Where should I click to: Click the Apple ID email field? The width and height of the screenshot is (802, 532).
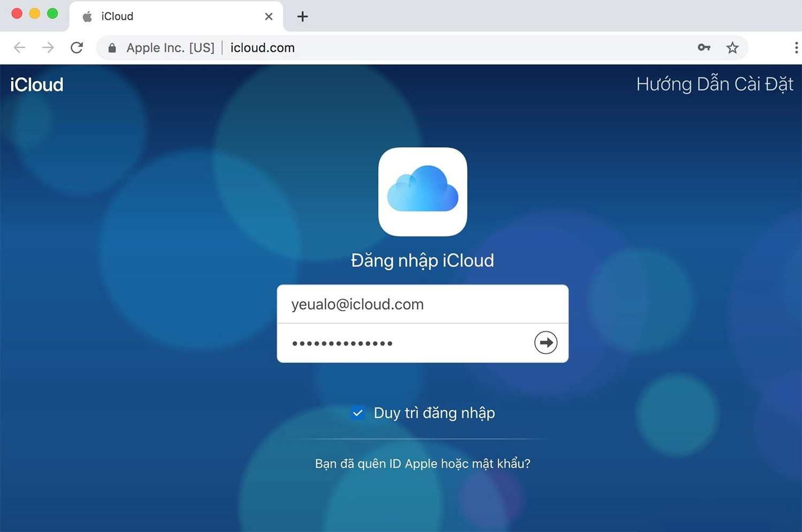(422, 304)
